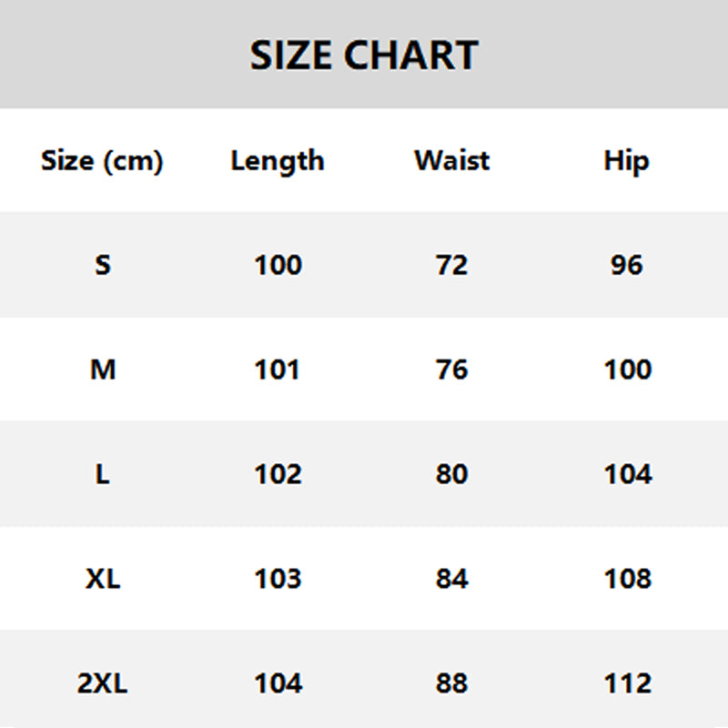
Task: Choose the XL size row label
Action: point(102,579)
